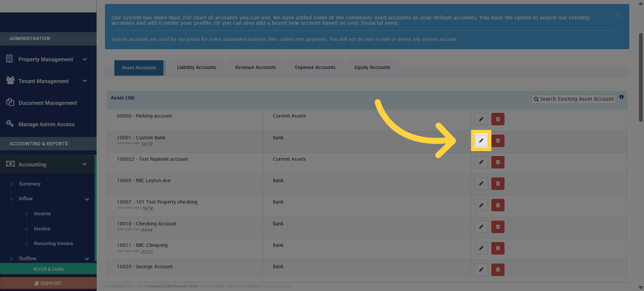This screenshot has height=291, width=644.
Task: Expand the Tenant Management menu chevron
Action: [x=85, y=81]
